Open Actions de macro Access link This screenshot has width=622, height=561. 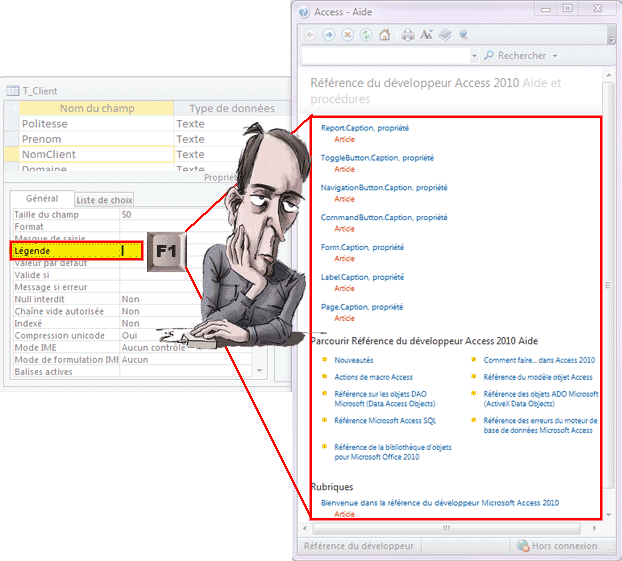point(373,377)
